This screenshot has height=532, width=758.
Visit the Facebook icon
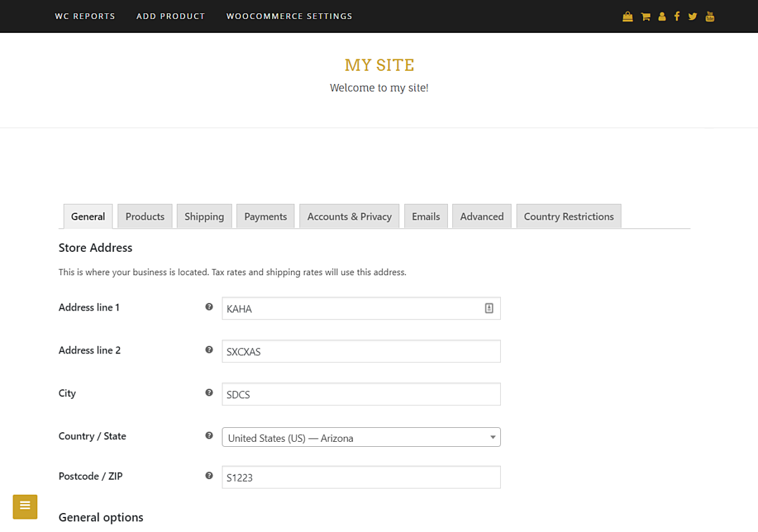tap(677, 16)
